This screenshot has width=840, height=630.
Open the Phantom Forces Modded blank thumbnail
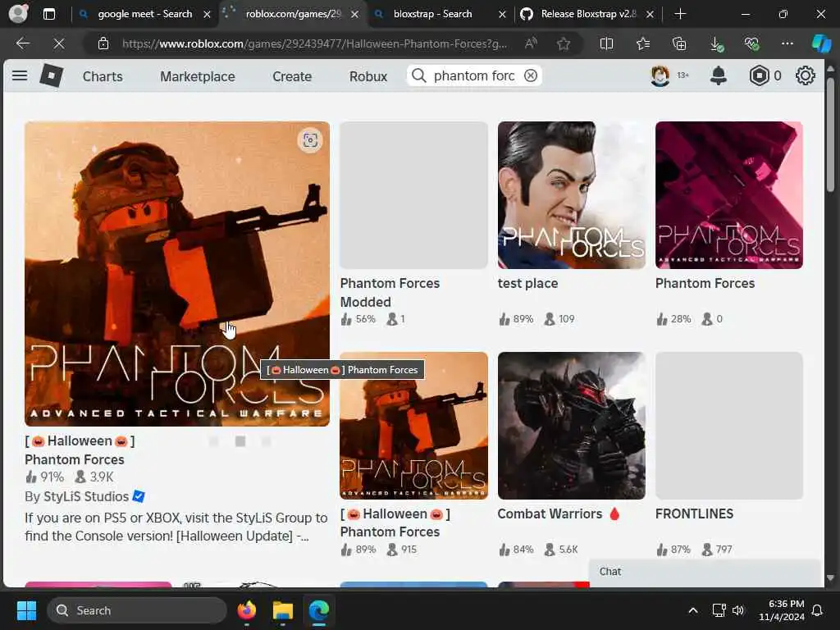click(413, 195)
